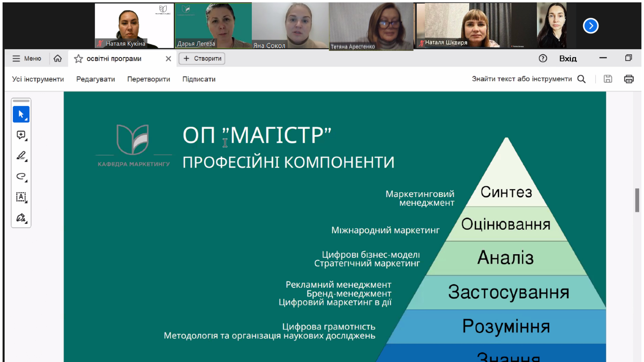Activate the text box selection tool
This screenshot has width=644, height=362.
(x=21, y=197)
